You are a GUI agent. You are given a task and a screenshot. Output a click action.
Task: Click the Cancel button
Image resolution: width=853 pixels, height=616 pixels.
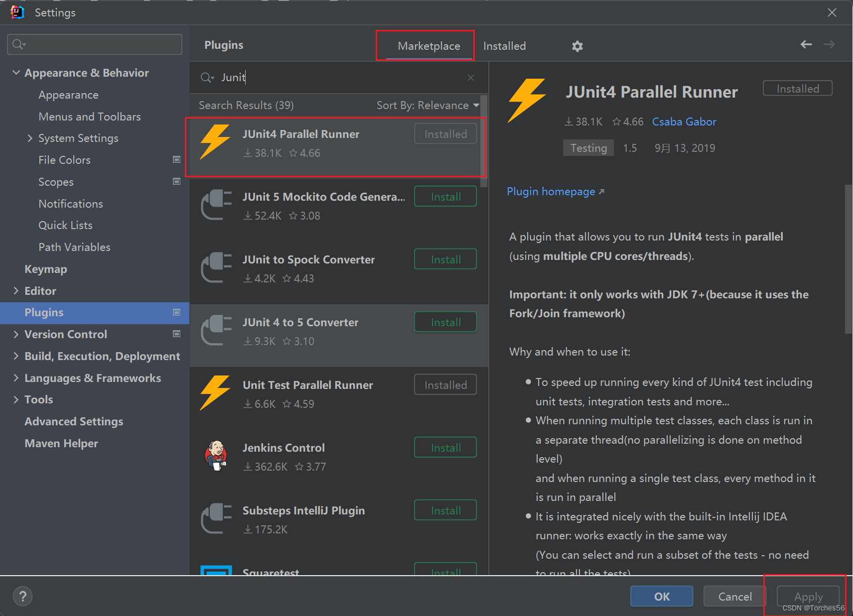tap(735, 596)
